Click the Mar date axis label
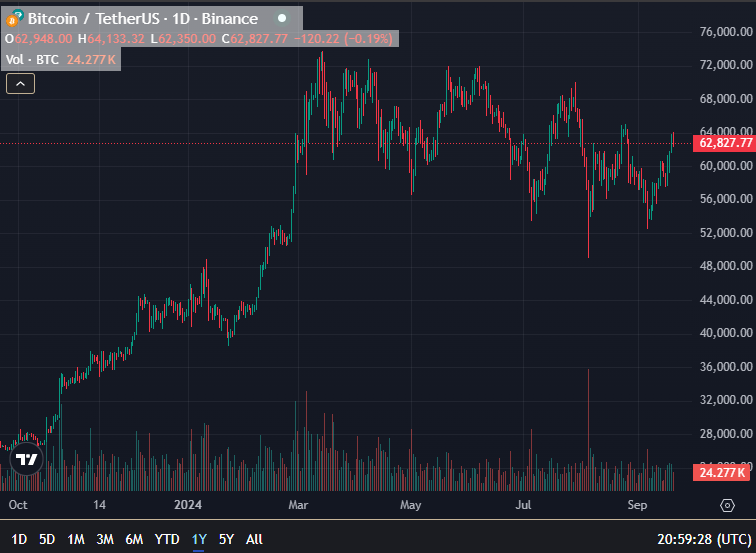 tap(298, 505)
